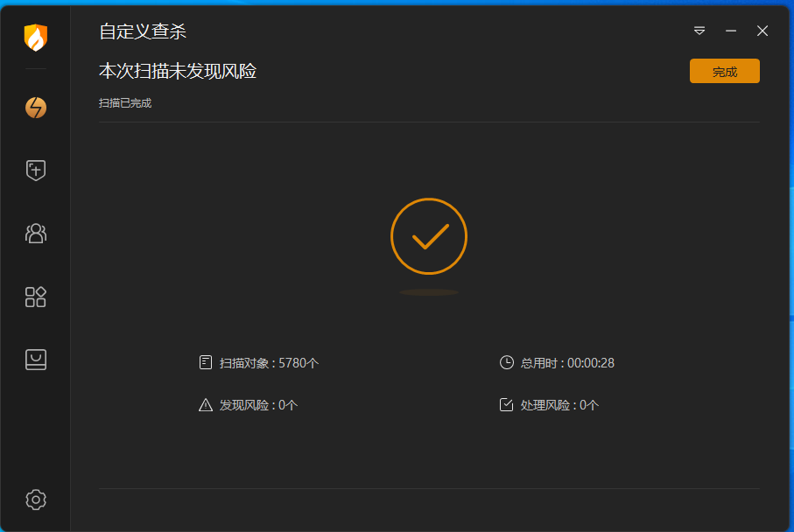Viewport: 794px width, 532px height.
Task: Minimize the Huorong scan window
Action: (x=731, y=31)
